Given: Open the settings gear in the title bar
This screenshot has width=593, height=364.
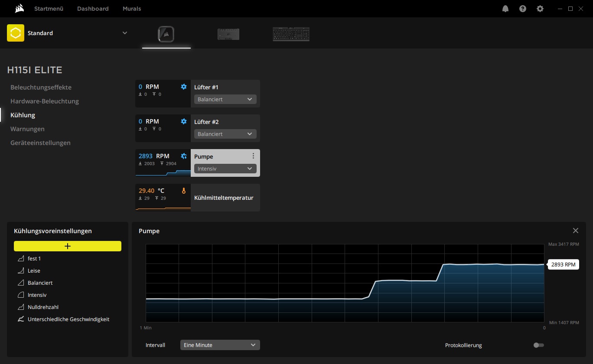Looking at the screenshot, I should coord(540,9).
